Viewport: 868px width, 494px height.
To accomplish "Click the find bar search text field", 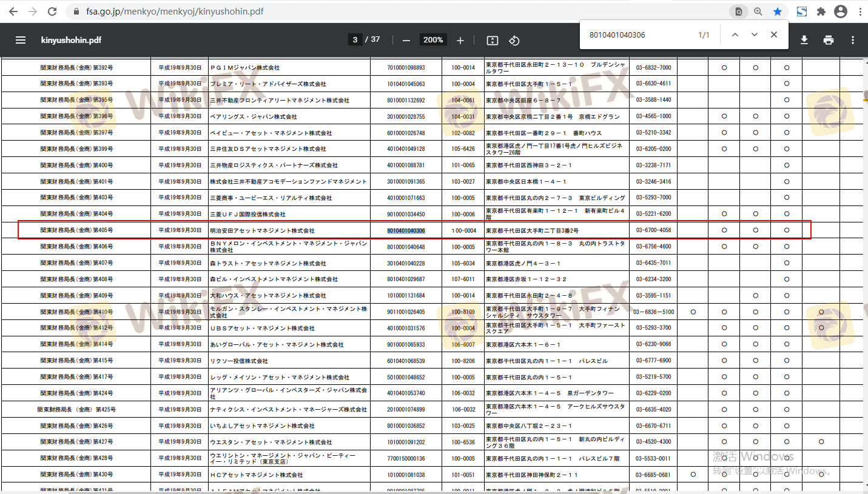I will (637, 35).
